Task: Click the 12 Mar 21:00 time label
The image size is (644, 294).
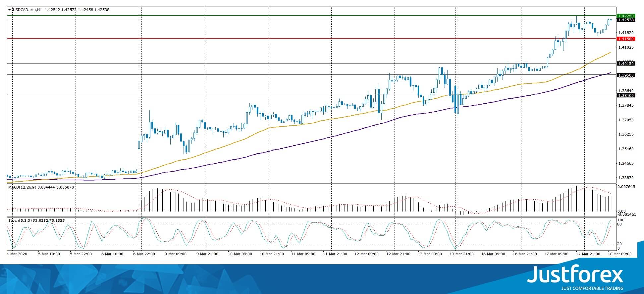Action: click(398, 254)
